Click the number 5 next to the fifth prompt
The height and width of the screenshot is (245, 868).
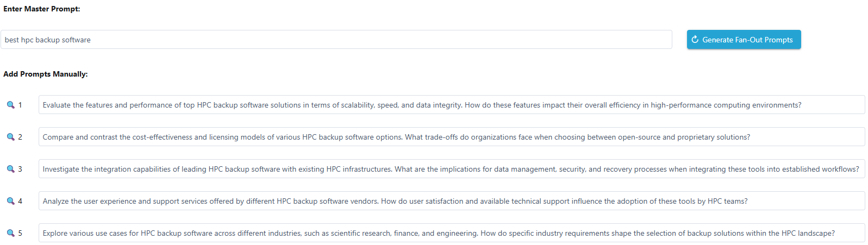tap(20, 233)
